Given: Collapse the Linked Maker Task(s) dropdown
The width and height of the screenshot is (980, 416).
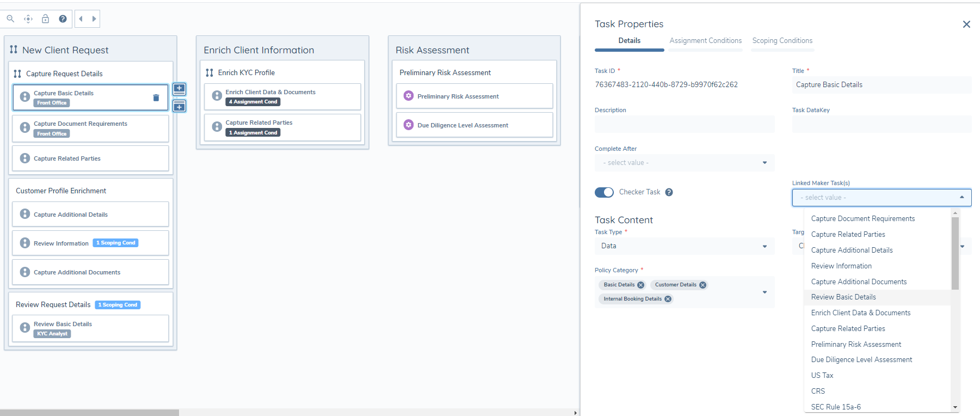Looking at the screenshot, I should tap(961, 198).
